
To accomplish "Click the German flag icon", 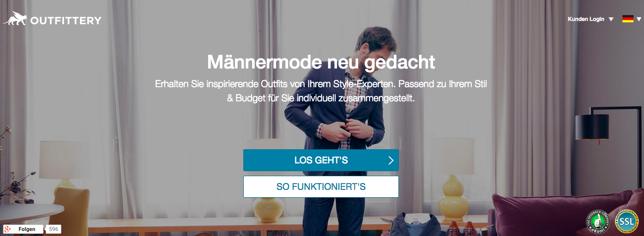I will click(x=628, y=19).
